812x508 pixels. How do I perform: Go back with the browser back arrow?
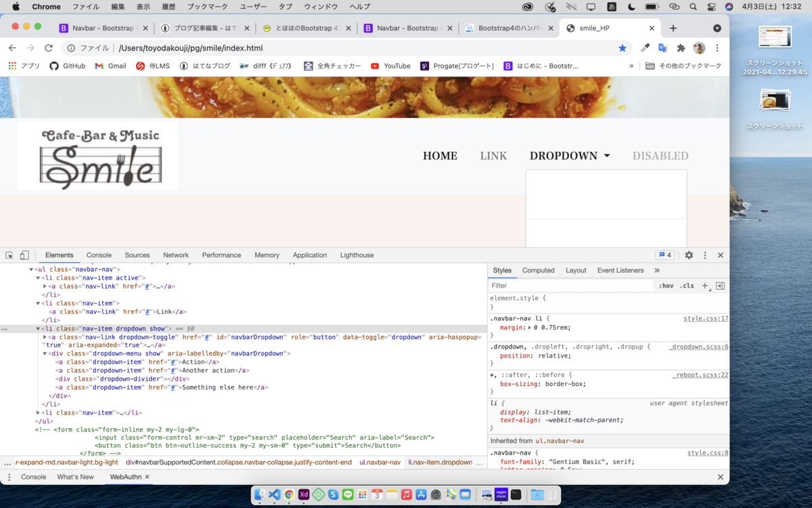click(12, 48)
